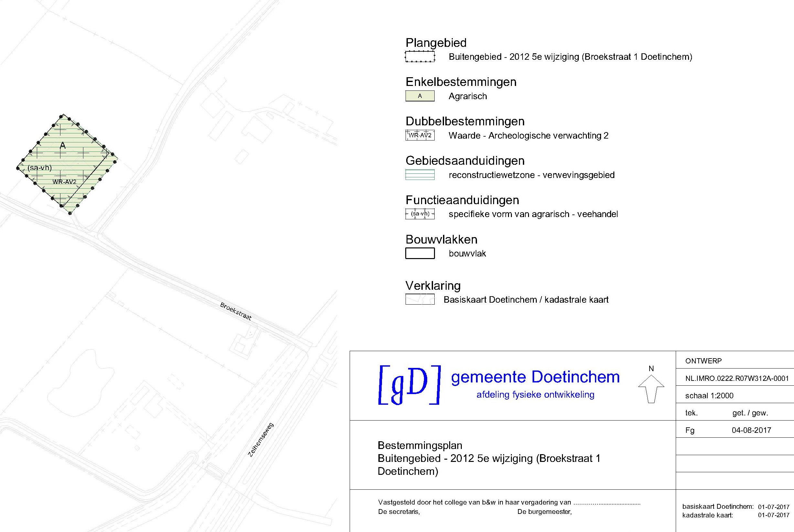Click the 'get. / gew.' column label
This screenshot has width=794, height=532.
tap(750, 413)
